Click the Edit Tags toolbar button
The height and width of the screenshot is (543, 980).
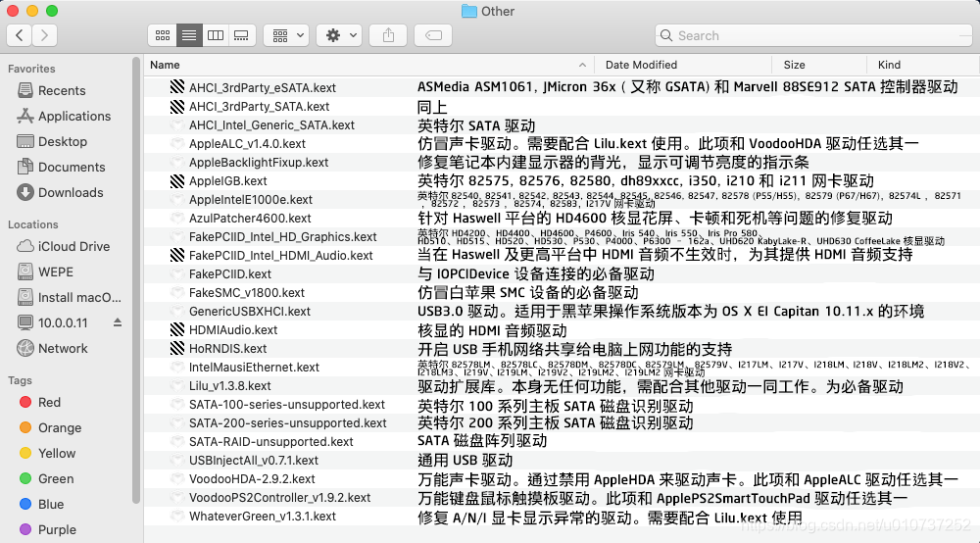[433, 35]
